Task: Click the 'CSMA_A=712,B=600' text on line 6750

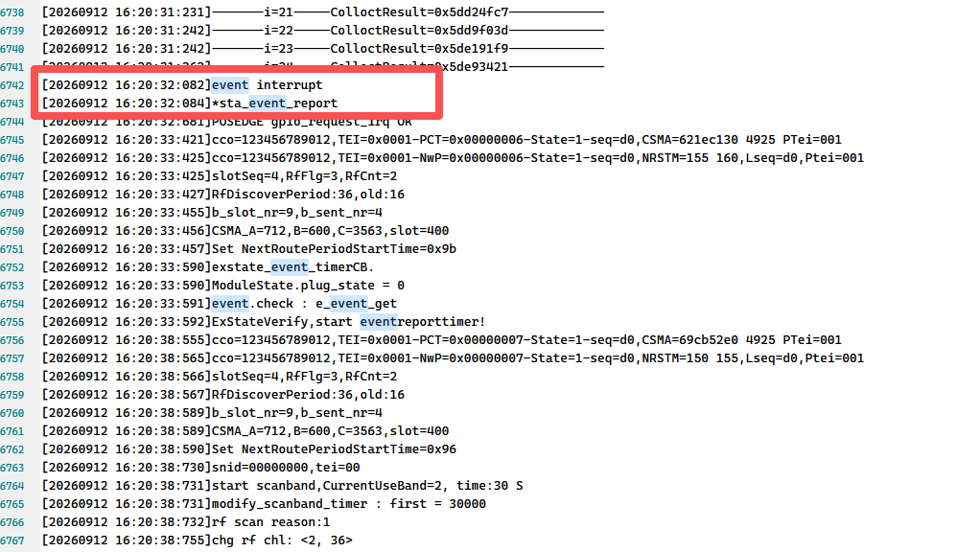Action: (270, 230)
